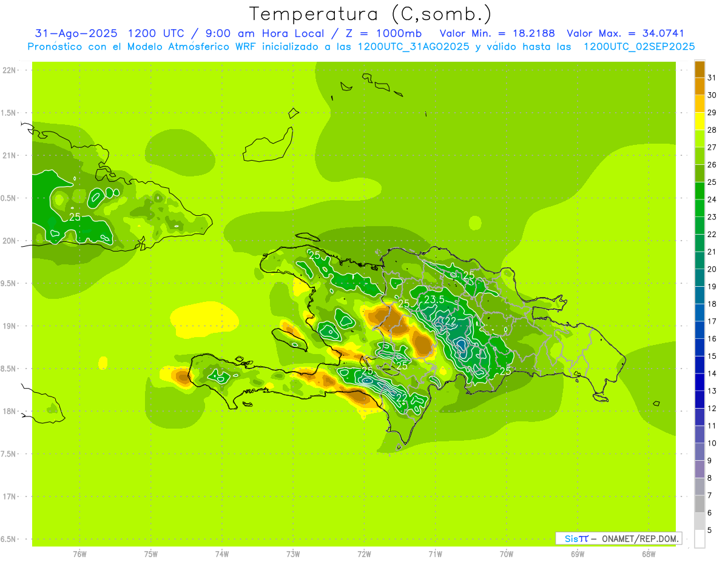Click the 'Z = 1000mb' pressure level text
The height and width of the screenshot is (562, 728).
click(383, 33)
